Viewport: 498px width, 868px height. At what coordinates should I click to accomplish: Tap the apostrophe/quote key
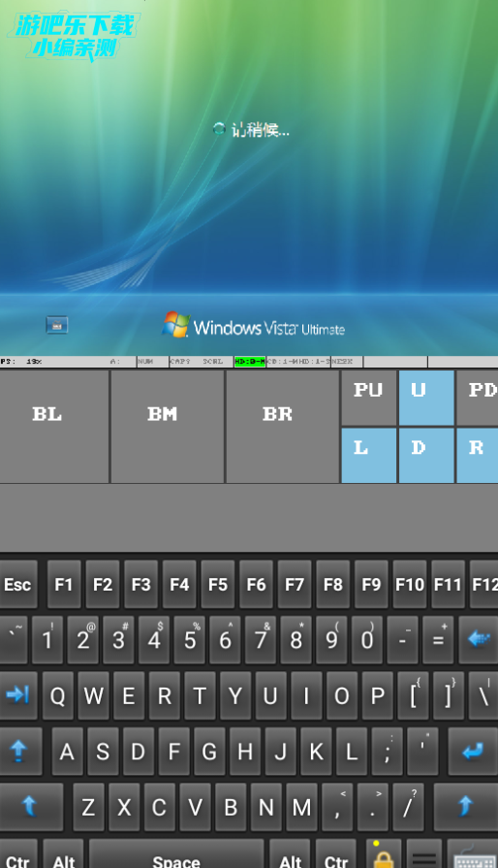pyautogui.click(x=422, y=752)
